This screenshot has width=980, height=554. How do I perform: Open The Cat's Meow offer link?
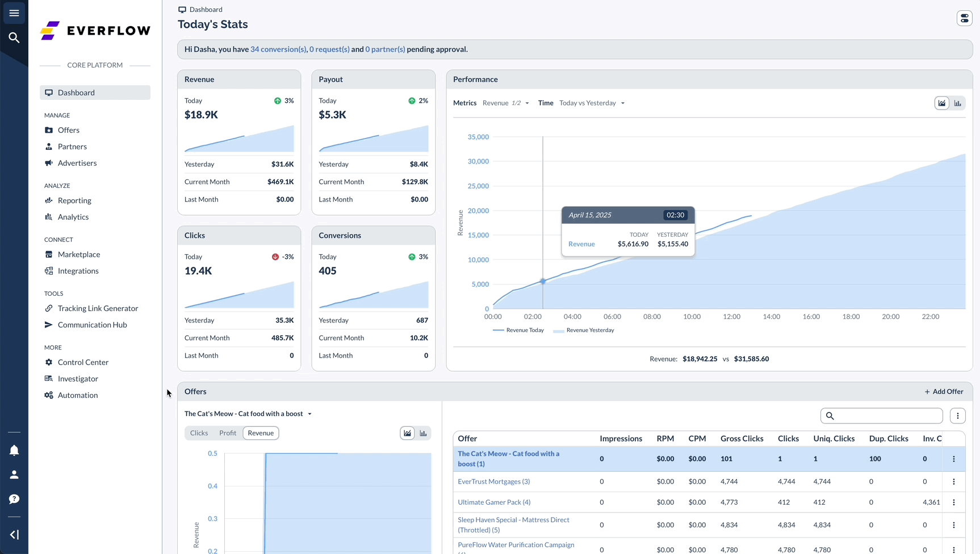point(509,459)
